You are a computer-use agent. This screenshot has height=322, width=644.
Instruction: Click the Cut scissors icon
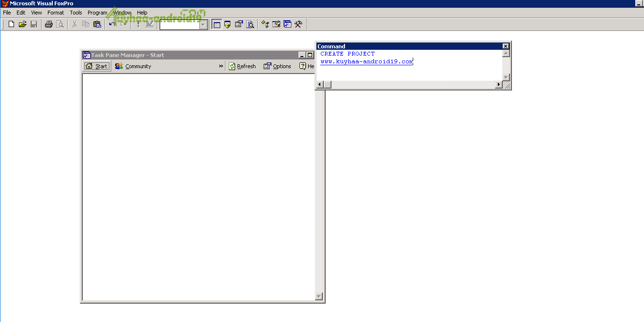click(75, 24)
